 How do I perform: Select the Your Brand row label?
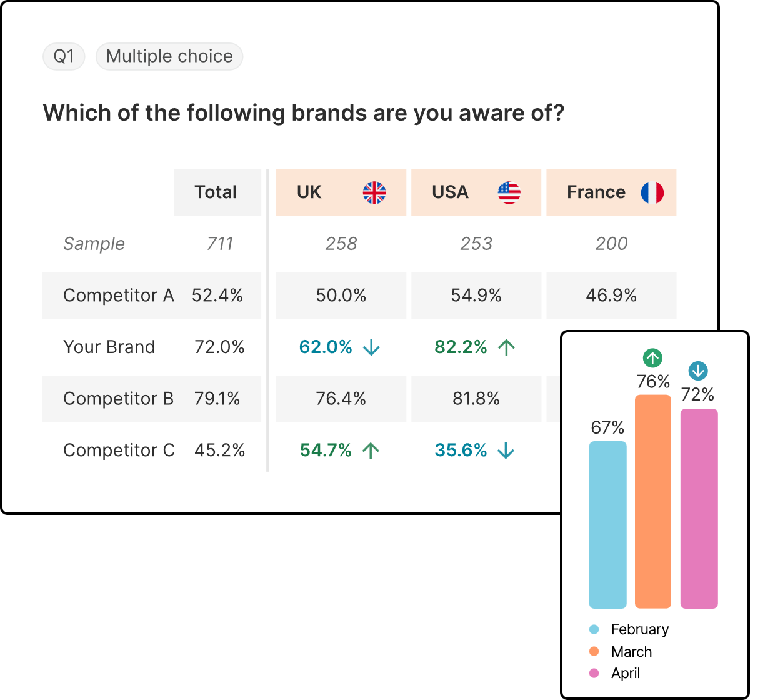click(x=109, y=347)
